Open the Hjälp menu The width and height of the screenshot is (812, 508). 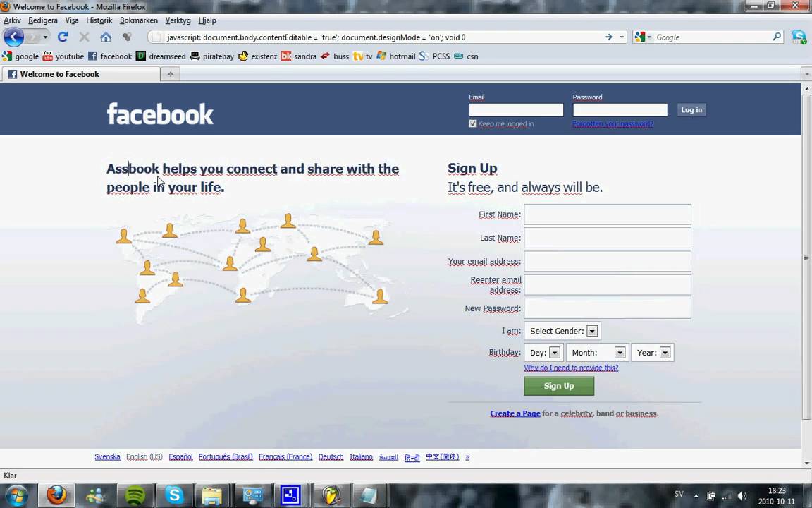(x=207, y=20)
